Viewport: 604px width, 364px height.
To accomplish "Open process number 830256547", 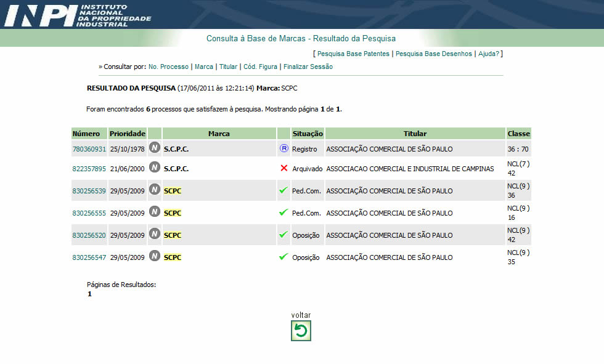I will point(89,257).
